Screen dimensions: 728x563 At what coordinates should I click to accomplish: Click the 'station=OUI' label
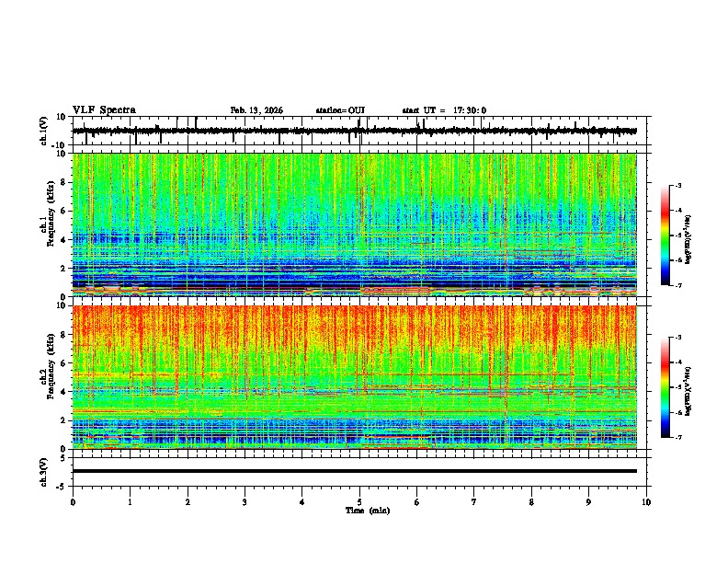(340, 110)
